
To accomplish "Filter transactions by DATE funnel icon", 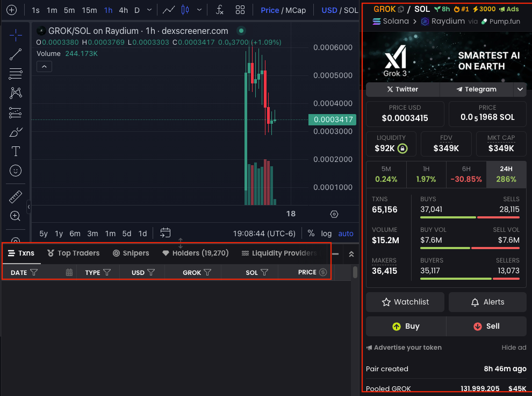I will click(x=34, y=272).
